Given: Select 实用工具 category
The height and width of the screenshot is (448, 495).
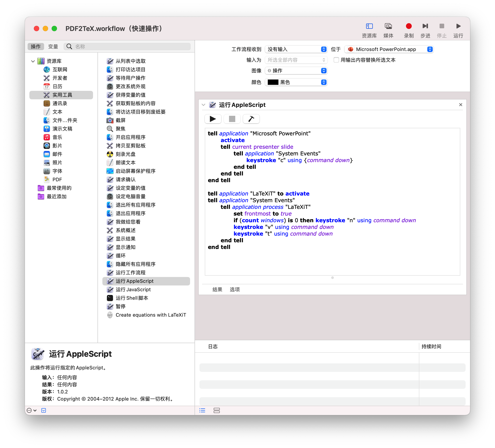Looking at the screenshot, I should point(61,95).
